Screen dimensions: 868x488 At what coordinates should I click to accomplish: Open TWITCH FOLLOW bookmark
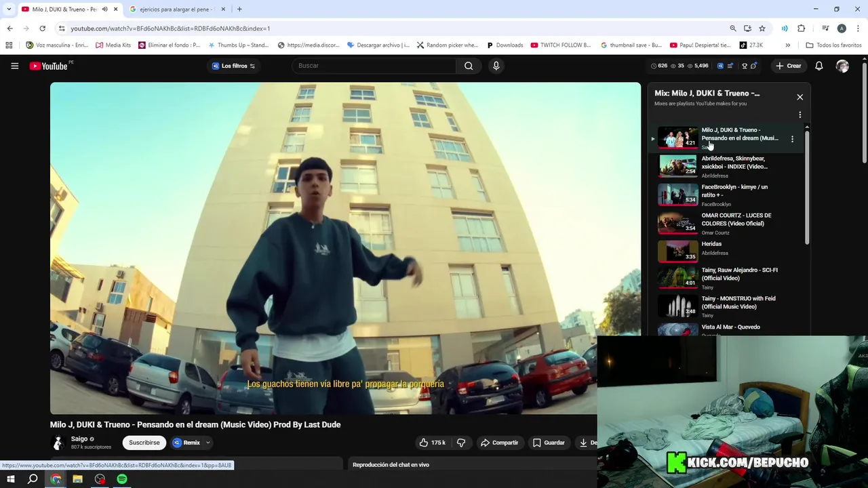(561, 45)
